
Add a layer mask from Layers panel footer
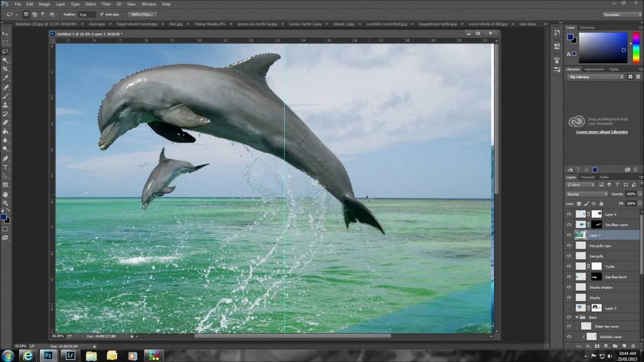pos(597,346)
